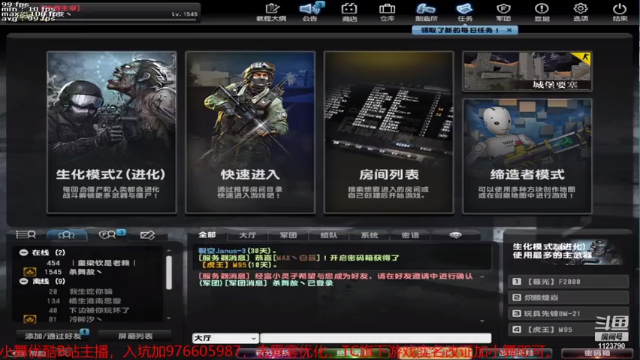Screen dimensions: 640x360
Task: Open the 军团 clan shield icon
Action: coord(503,12)
